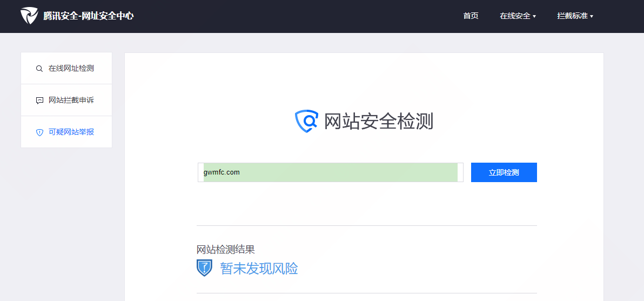Expand the 在线安全 dropdown menu
Screen dimensions: 644x301
click(x=518, y=16)
